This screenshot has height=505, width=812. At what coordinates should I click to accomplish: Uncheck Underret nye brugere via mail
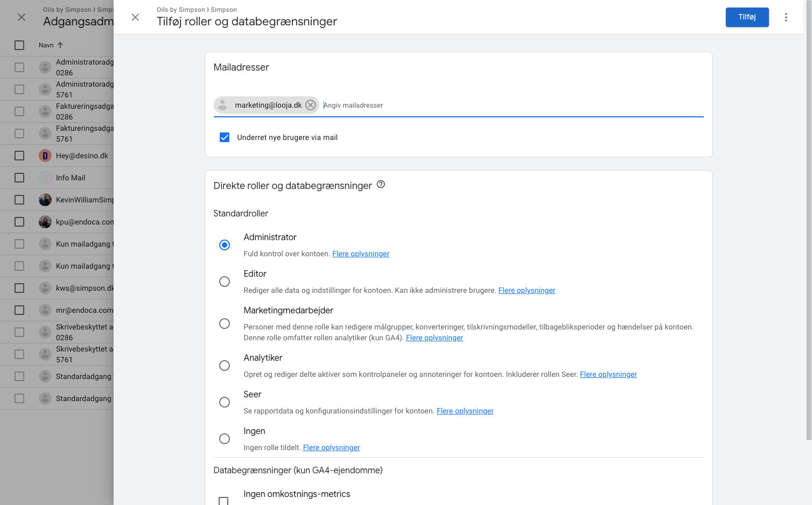(225, 137)
